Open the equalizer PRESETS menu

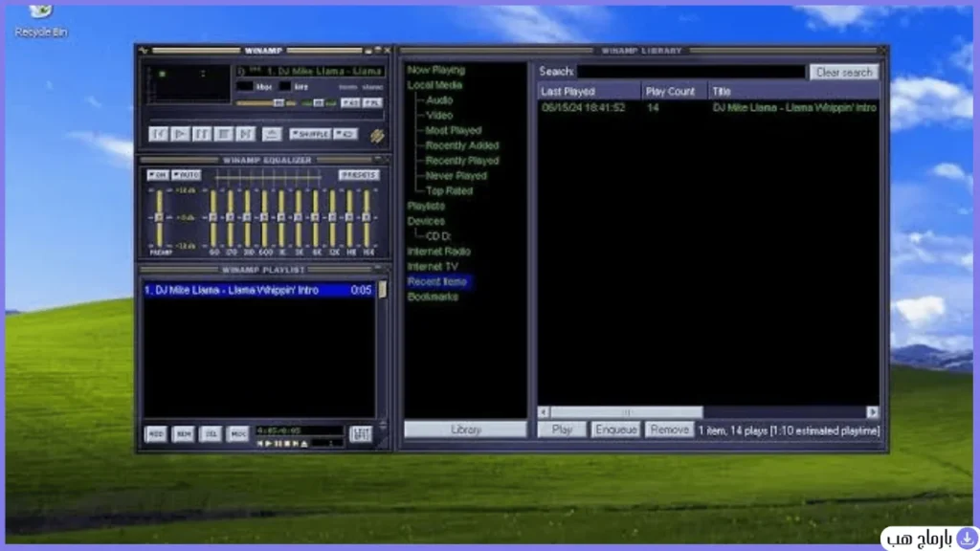click(359, 175)
